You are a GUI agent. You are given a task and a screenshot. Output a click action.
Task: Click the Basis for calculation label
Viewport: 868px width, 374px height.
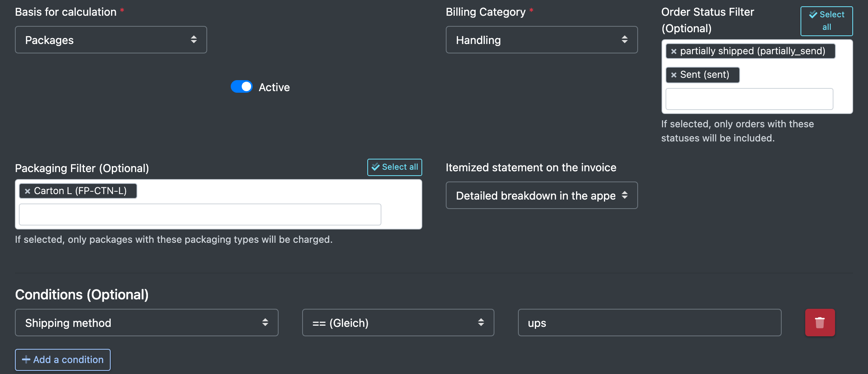[x=66, y=12]
